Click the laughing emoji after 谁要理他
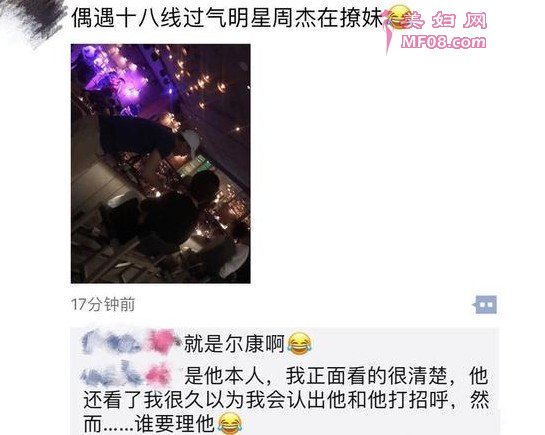The width and height of the screenshot is (545, 435). (x=230, y=423)
